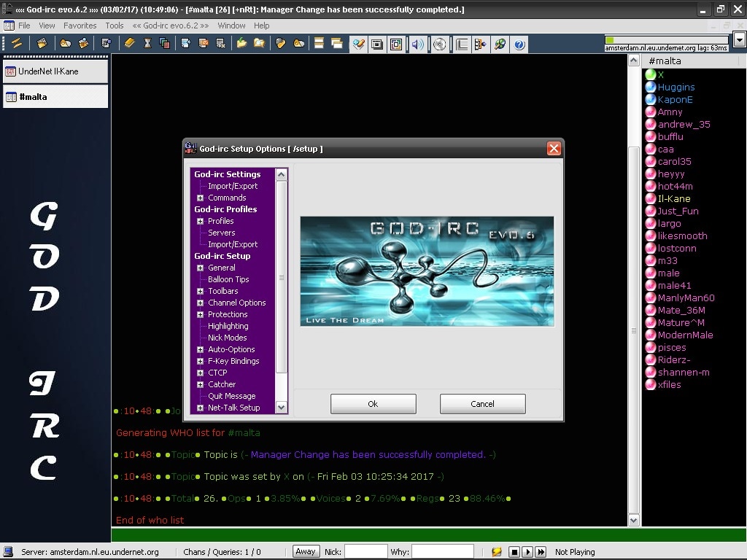Image resolution: width=747 pixels, height=560 pixels.
Task: Click the yellow address book toolbar icon
Action: (130, 44)
